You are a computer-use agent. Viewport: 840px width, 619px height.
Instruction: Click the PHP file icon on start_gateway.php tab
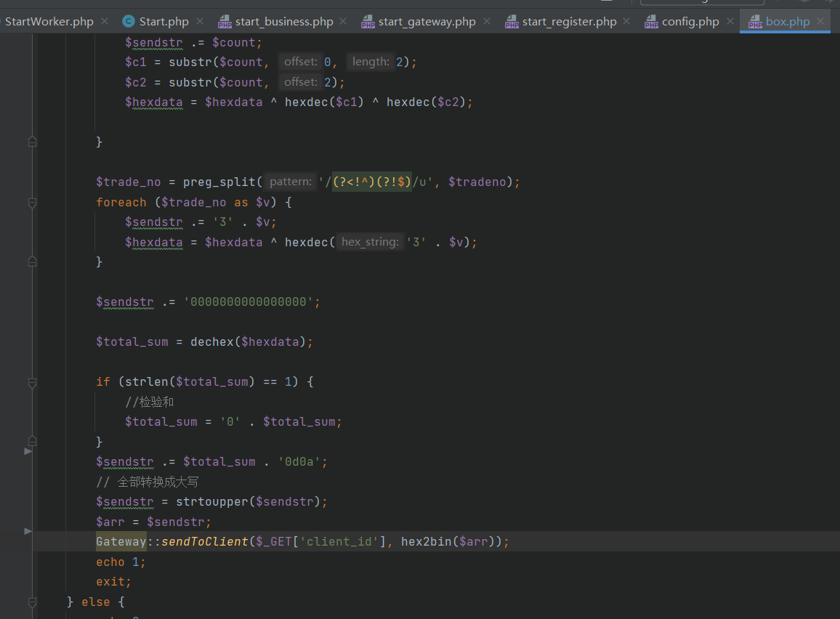368,21
